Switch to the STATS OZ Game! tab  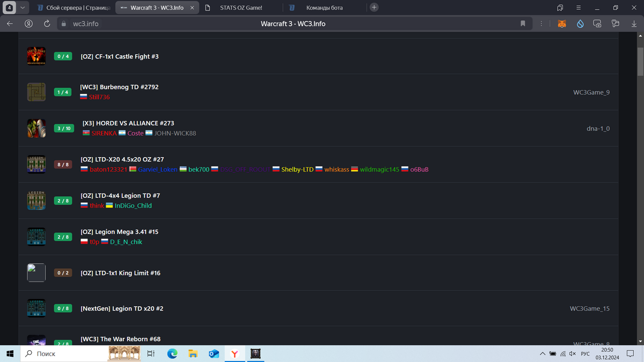click(x=241, y=8)
